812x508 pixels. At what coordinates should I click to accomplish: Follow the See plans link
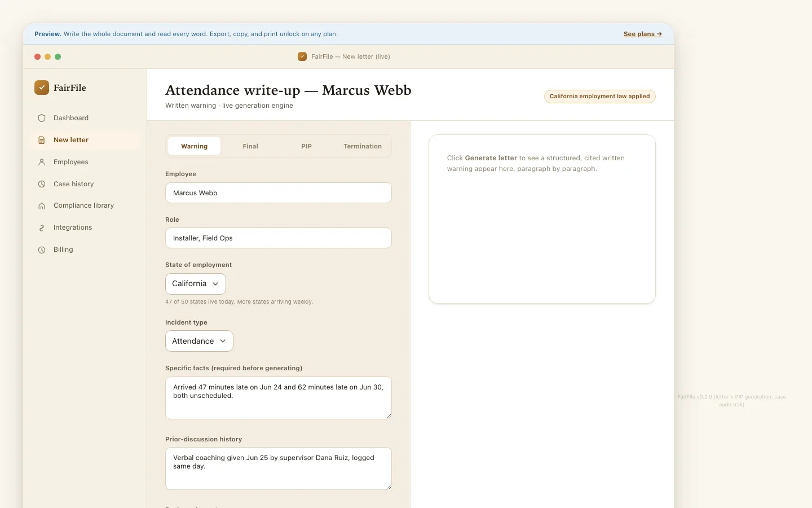pos(643,34)
